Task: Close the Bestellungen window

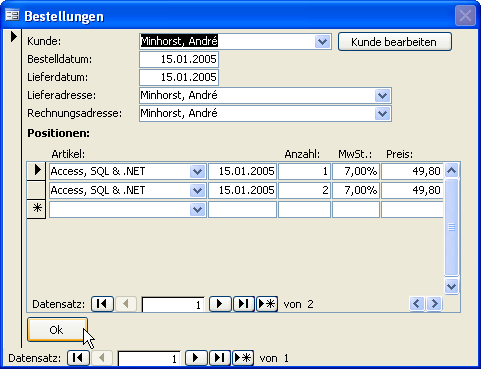Action: (465, 15)
